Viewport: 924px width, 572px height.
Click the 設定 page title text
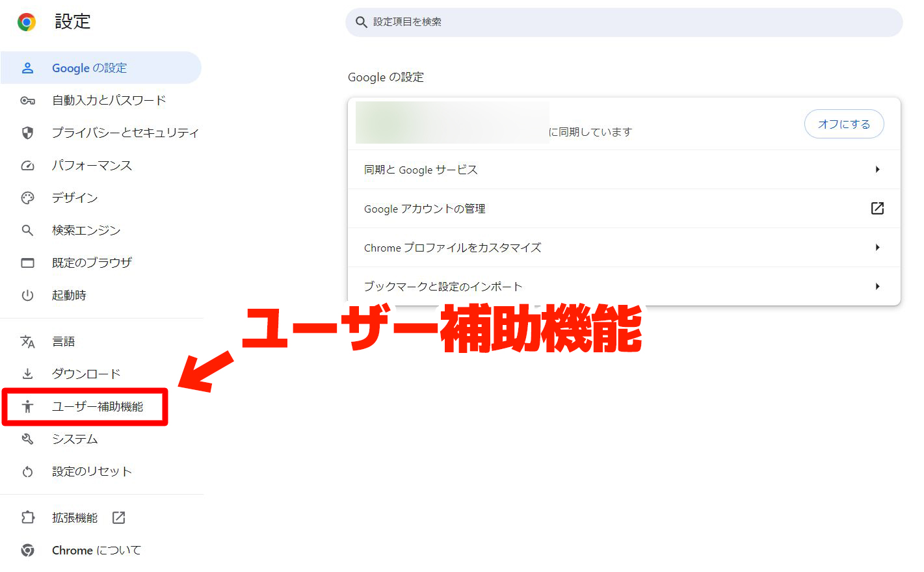point(72,21)
